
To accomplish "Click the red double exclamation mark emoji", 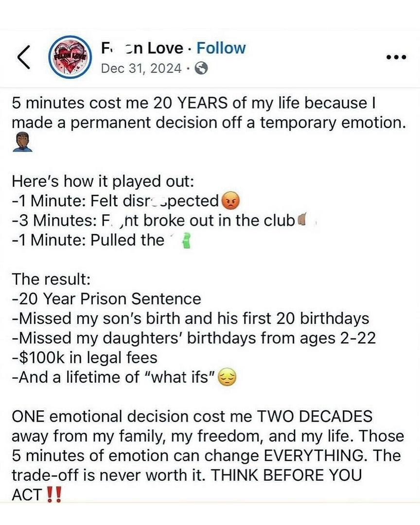I will coord(54,495).
